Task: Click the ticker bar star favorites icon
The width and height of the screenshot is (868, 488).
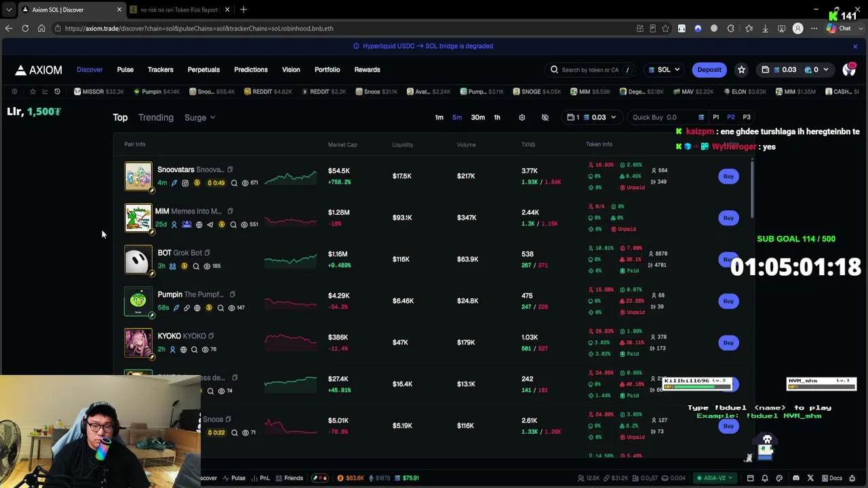Action: point(33,91)
